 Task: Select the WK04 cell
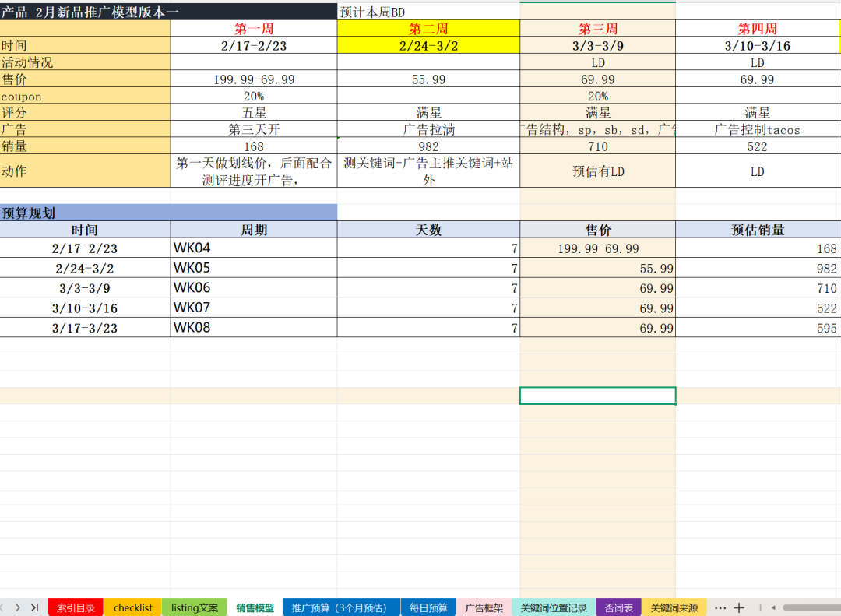tap(254, 248)
